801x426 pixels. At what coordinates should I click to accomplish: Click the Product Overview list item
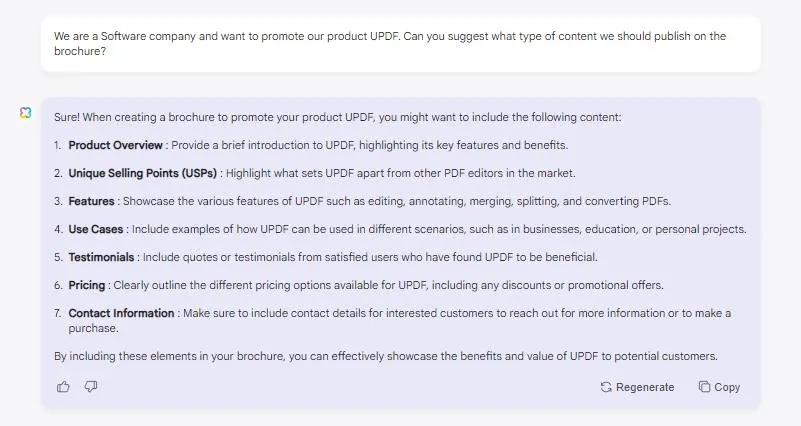pyautogui.click(x=311, y=145)
